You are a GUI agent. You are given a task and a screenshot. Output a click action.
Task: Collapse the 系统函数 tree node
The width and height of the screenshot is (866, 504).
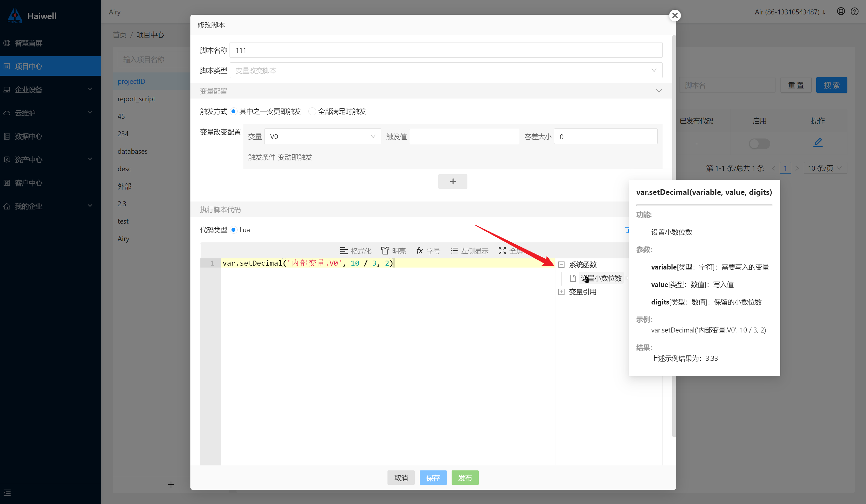click(x=561, y=264)
